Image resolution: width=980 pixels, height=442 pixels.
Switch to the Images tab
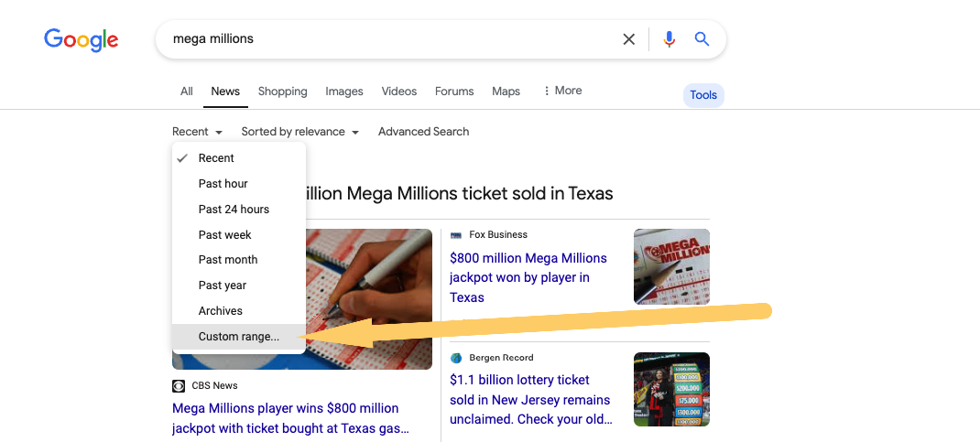coord(344,92)
